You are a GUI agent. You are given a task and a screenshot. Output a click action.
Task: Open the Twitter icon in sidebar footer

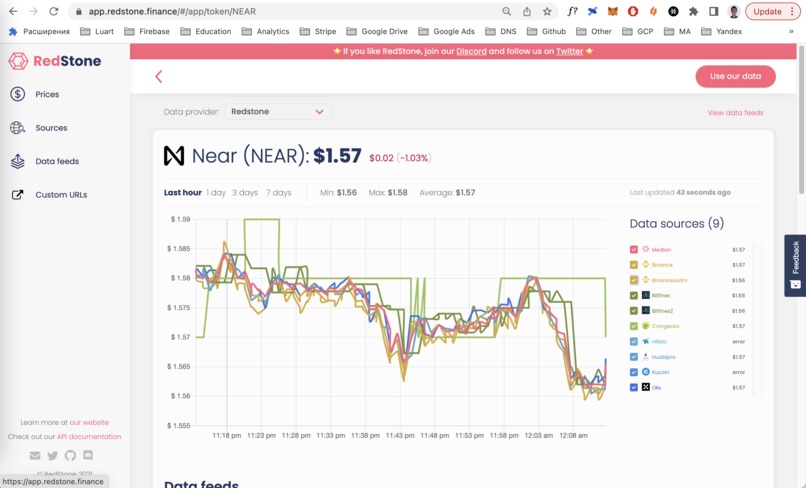click(52, 455)
